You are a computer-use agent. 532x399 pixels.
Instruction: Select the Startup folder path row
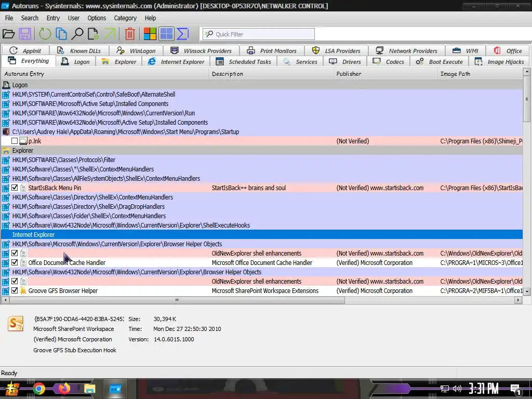coord(262,131)
